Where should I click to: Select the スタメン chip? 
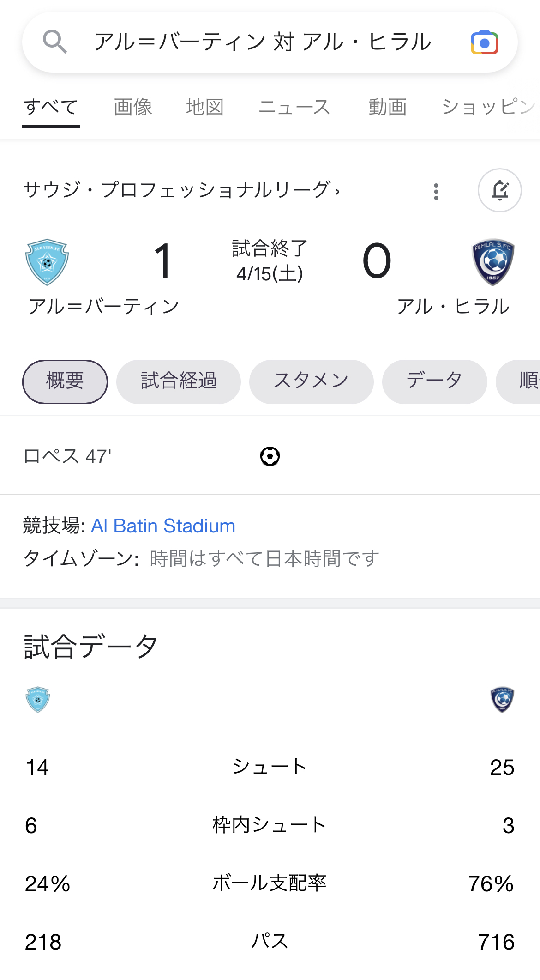(311, 381)
